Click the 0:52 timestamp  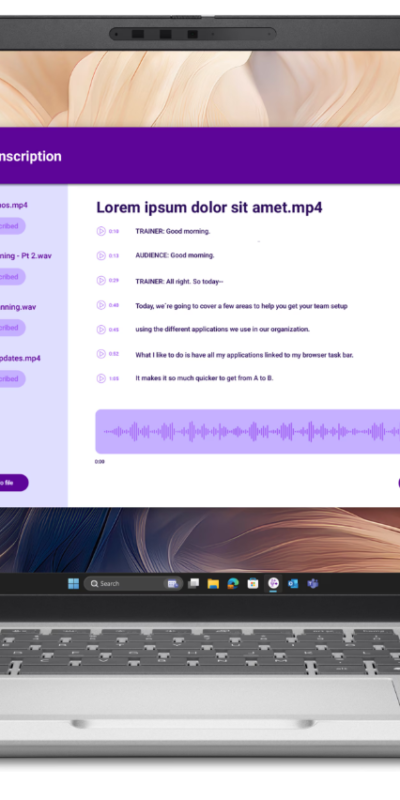click(x=114, y=354)
